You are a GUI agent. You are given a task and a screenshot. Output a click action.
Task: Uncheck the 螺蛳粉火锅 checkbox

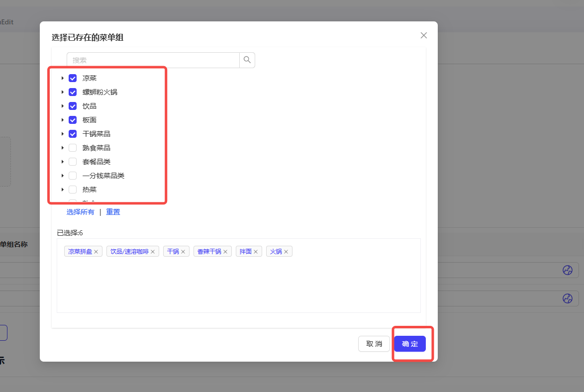tap(73, 92)
